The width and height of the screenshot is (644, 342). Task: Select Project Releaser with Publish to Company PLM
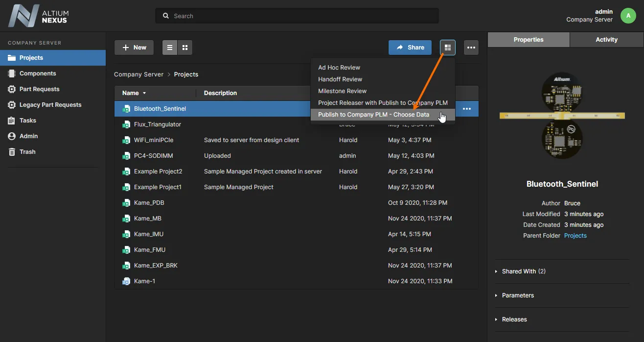tap(383, 103)
